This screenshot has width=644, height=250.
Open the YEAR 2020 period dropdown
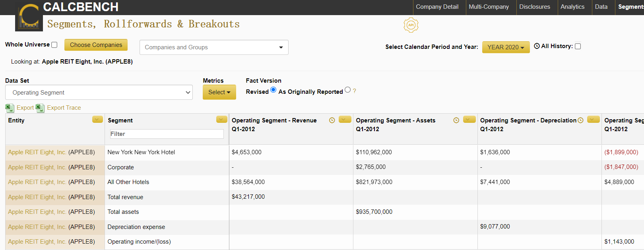pos(506,47)
